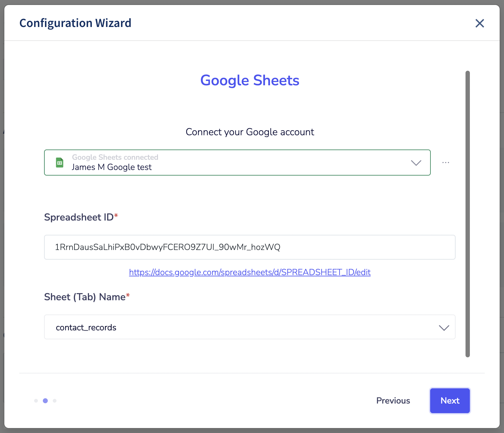Go to first wizard step dot
The height and width of the screenshot is (433, 504).
click(x=36, y=401)
